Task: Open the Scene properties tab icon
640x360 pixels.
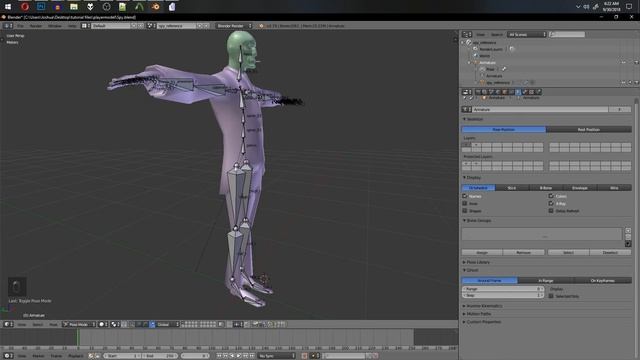Action: point(491,92)
